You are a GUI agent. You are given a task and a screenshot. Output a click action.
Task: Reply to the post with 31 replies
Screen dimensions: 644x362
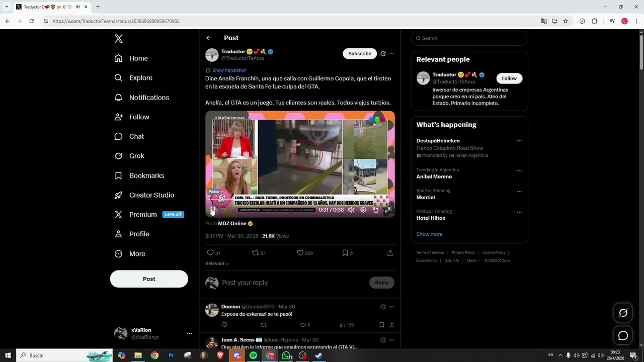pyautogui.click(x=213, y=253)
